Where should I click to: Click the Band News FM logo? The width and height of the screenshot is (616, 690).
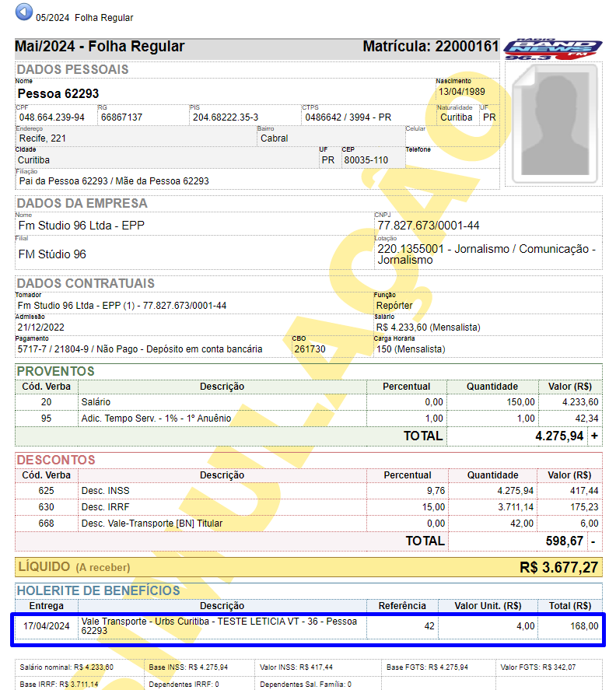pos(553,49)
